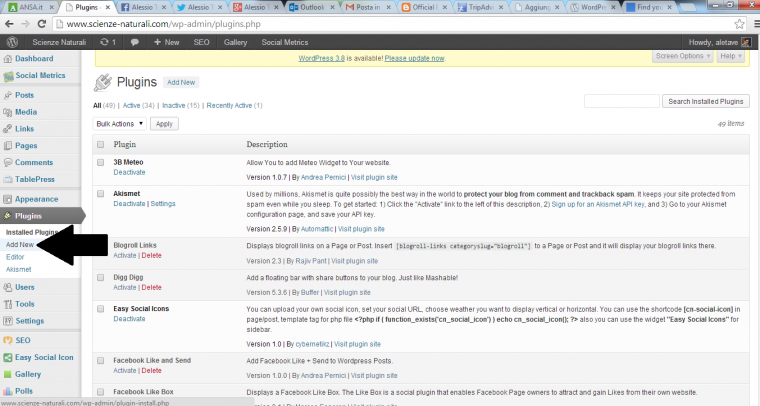760x406 pixels.
Task: Open the WordPress 3.8 link
Action: (321, 58)
